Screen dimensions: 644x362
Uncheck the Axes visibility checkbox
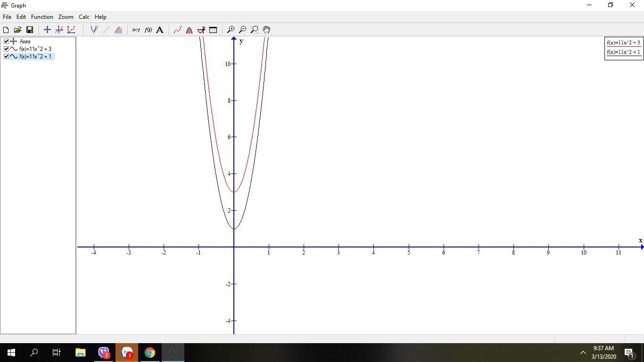click(6, 41)
